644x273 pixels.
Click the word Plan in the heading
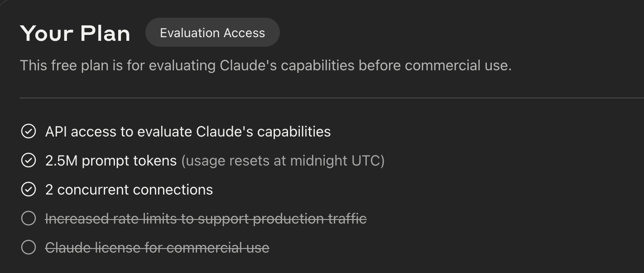tap(105, 34)
